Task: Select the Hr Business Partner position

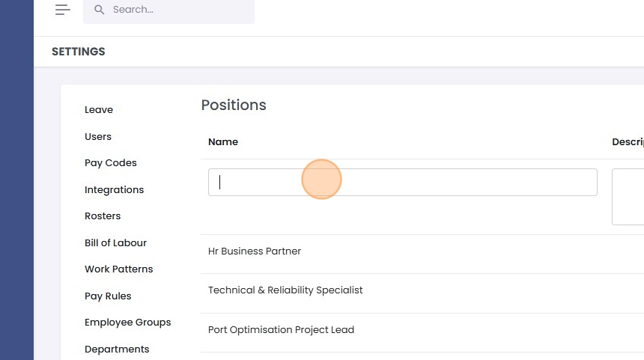Action: pyautogui.click(x=255, y=251)
